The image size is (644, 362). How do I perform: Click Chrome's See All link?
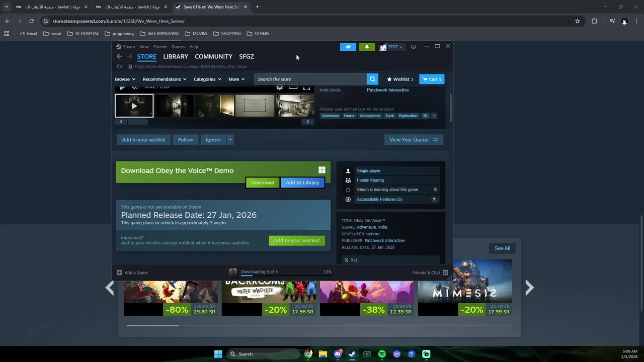502,248
